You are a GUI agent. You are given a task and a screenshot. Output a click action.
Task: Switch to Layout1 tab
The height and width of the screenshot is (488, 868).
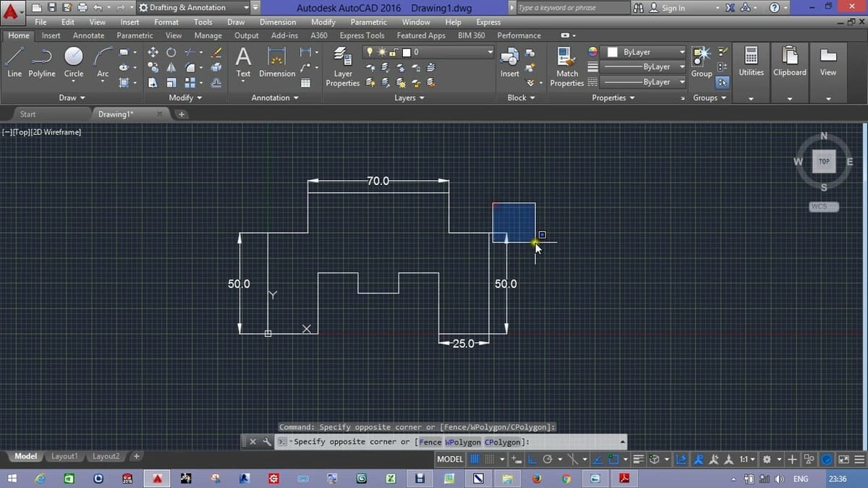64,456
